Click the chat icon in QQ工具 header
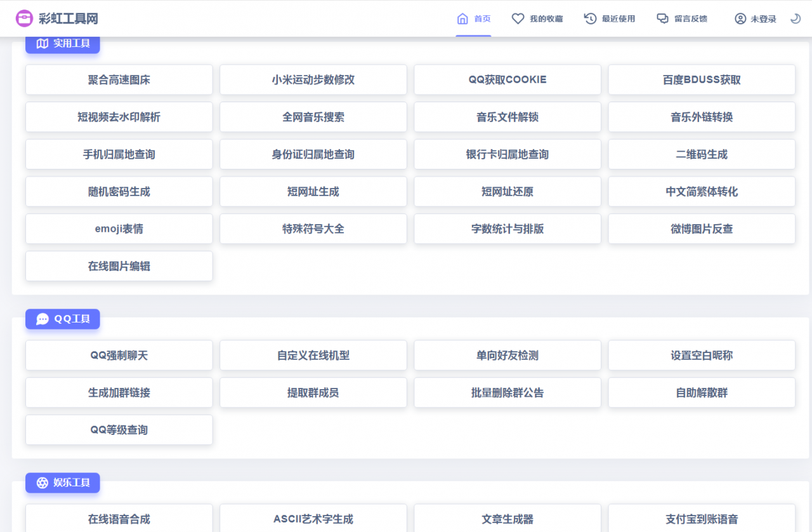812x532 pixels. click(x=43, y=319)
